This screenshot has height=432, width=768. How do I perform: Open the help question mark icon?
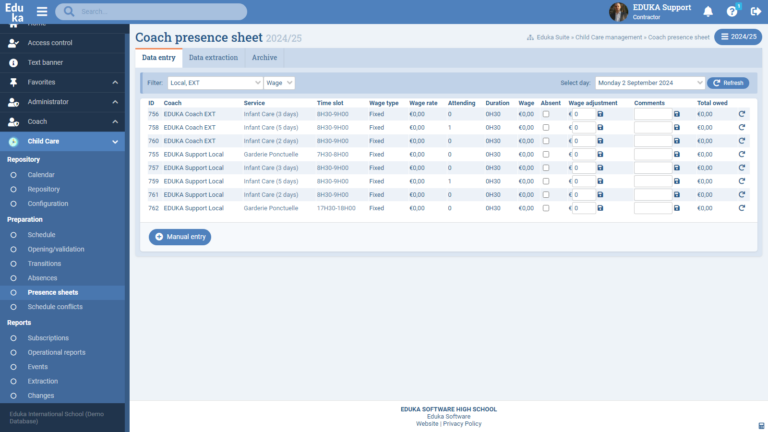(x=732, y=12)
